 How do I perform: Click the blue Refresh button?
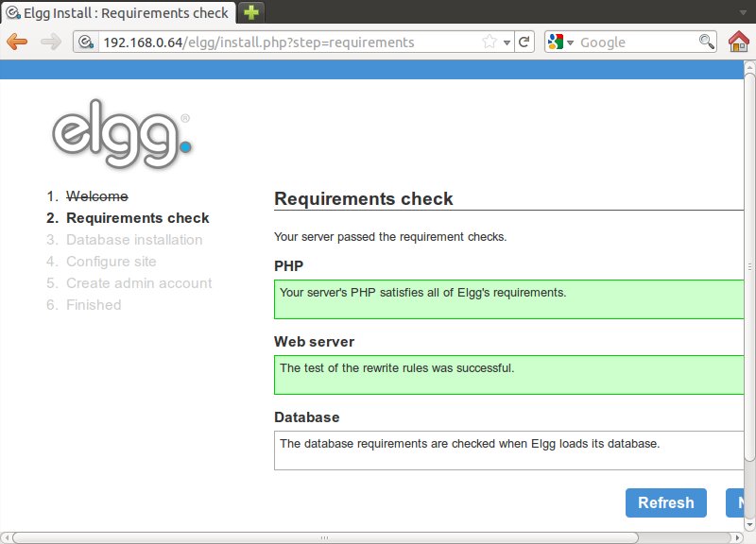(x=666, y=502)
